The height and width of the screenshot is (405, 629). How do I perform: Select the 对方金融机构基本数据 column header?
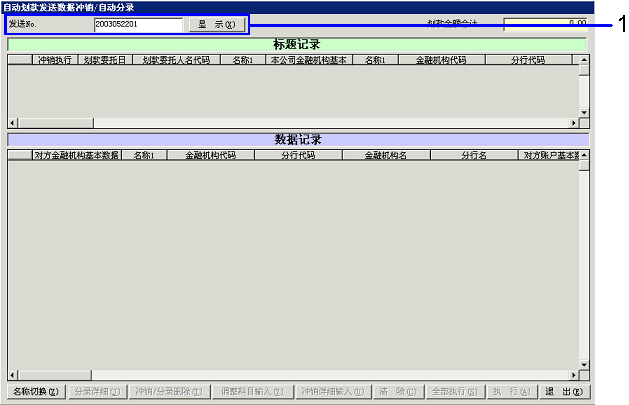(77, 155)
